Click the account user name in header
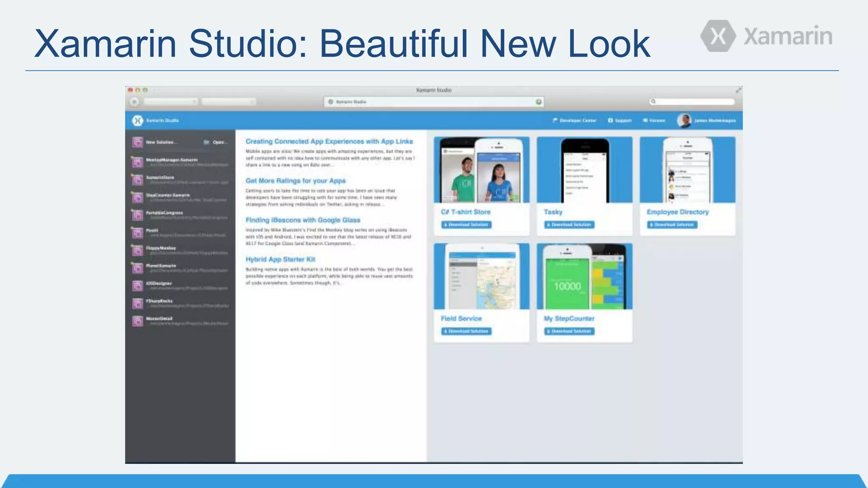Image resolution: width=868 pixels, height=488 pixels. 715,121
